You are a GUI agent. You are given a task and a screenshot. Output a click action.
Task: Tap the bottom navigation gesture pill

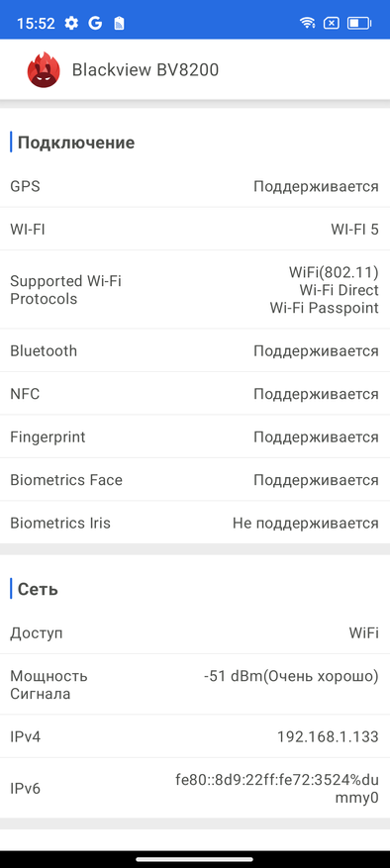195,859
